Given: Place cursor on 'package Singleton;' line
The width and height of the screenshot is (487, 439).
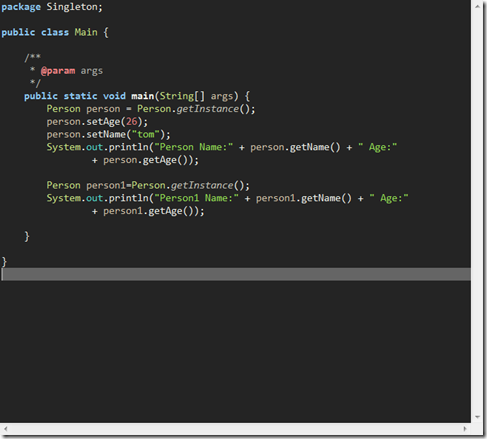Looking at the screenshot, I should [x=52, y=7].
